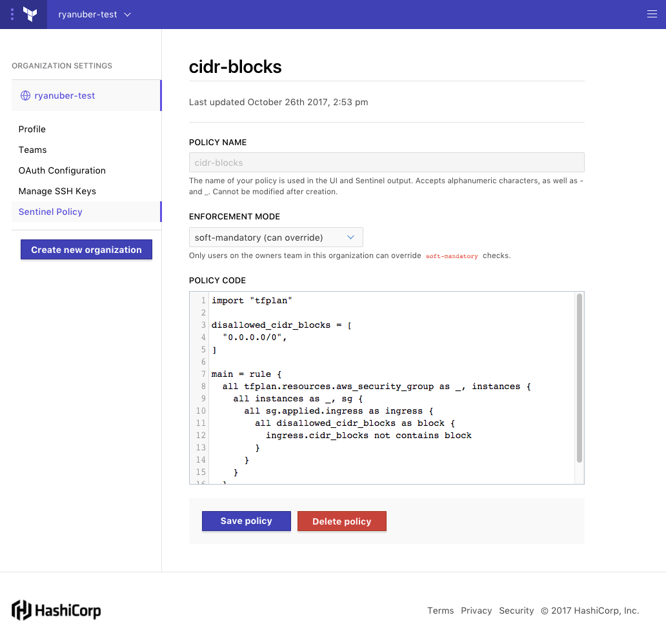Open the Terms link in footer
This screenshot has height=644, width=666.
440,610
